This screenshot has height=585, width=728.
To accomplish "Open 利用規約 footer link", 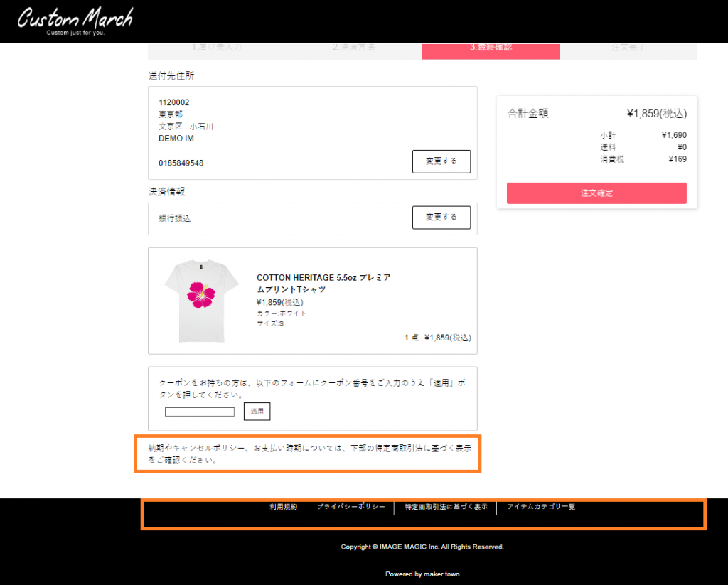I will (283, 507).
